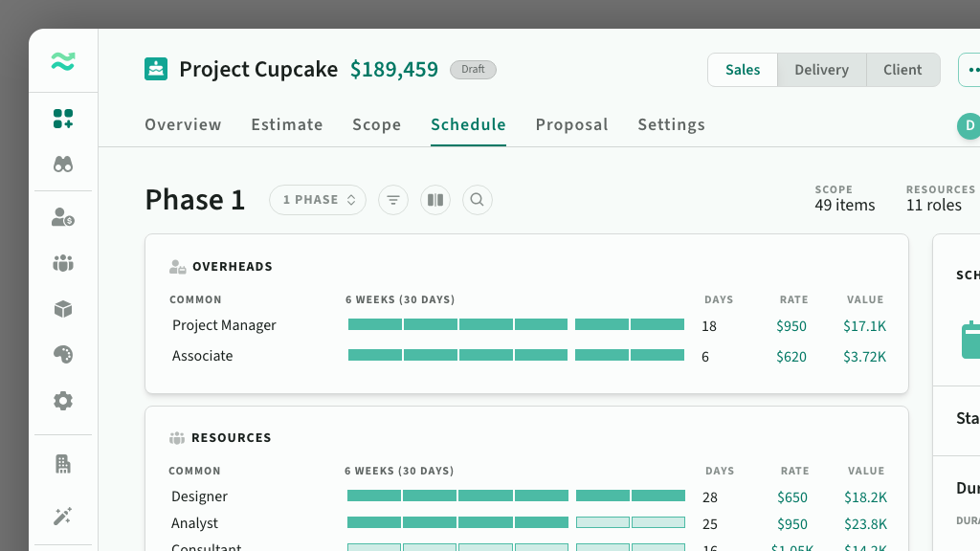980x551 pixels.
Task: Switch to the Client view
Action: click(x=902, y=70)
